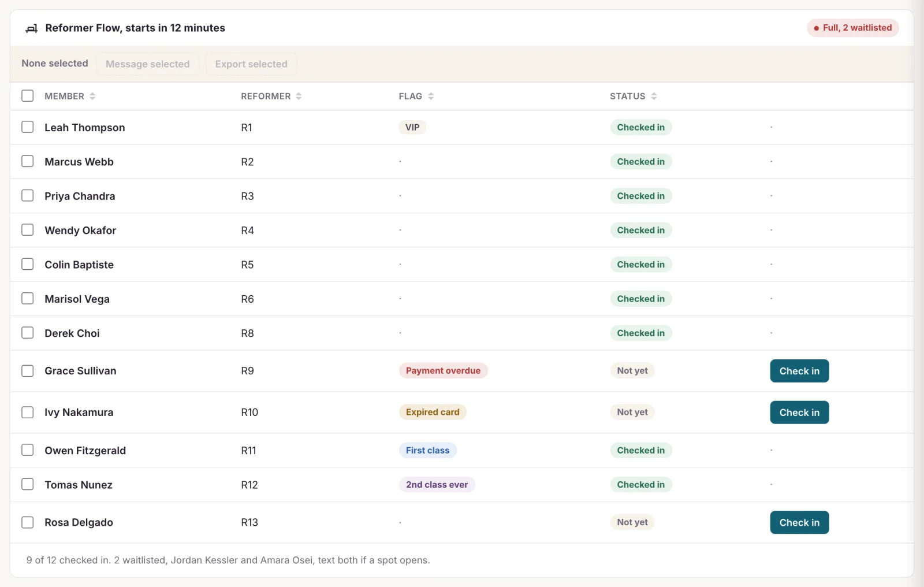Viewport: 924px width, 587px height.
Task: Toggle the select-all checkbox in the header
Action: pos(28,96)
